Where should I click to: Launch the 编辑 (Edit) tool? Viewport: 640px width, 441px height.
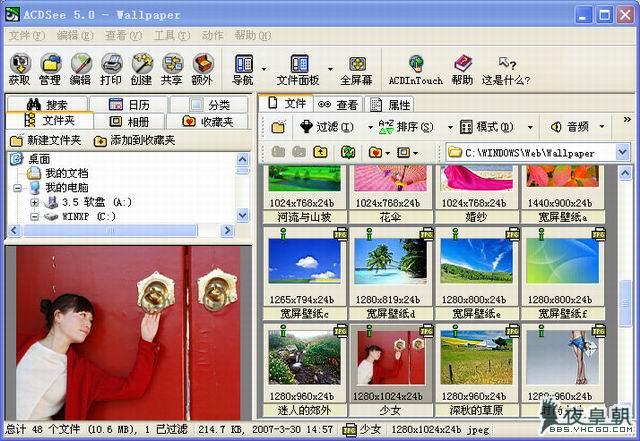click(x=80, y=69)
